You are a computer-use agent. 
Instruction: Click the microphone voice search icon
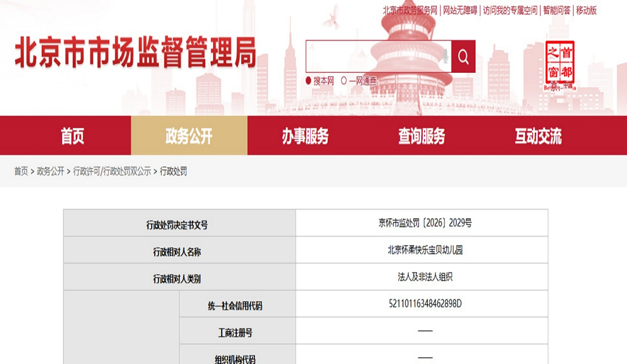click(x=445, y=56)
